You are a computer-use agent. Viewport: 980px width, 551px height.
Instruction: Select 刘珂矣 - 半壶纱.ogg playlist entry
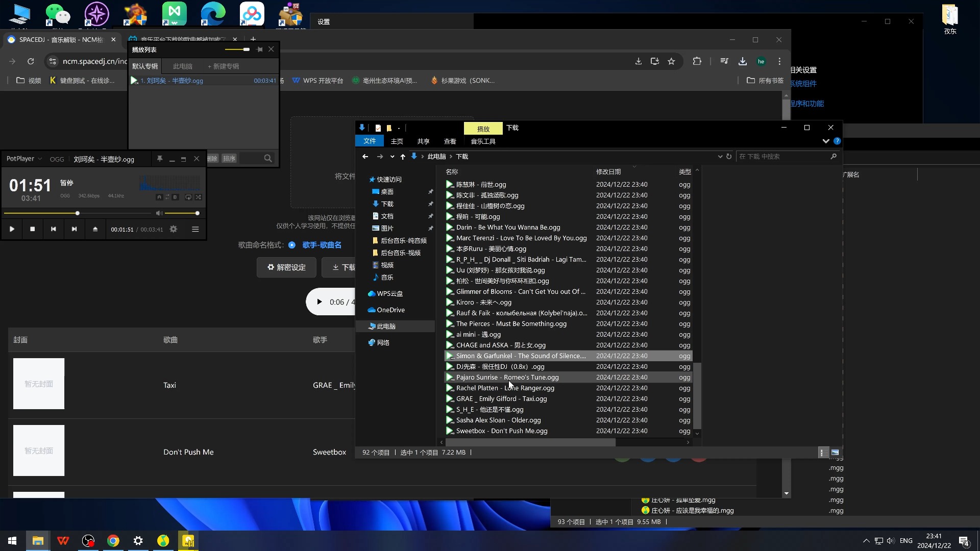pos(203,81)
